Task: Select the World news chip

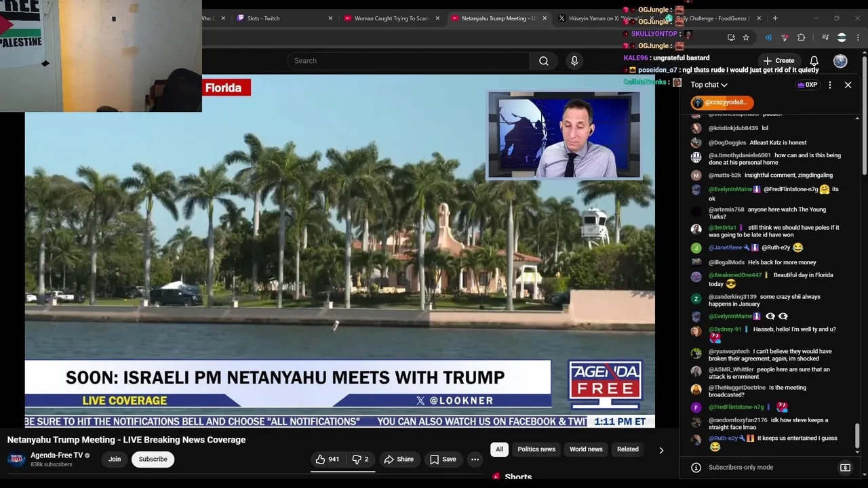Action: [586, 449]
